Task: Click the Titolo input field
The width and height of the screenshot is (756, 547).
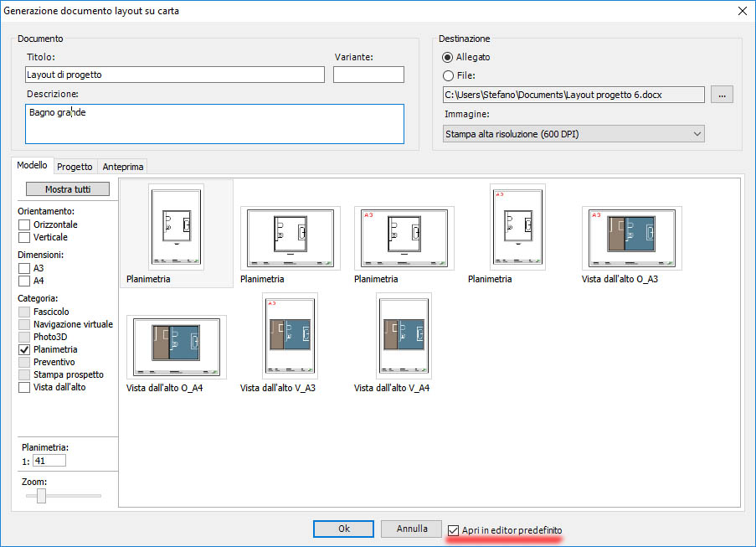Action: coord(175,75)
